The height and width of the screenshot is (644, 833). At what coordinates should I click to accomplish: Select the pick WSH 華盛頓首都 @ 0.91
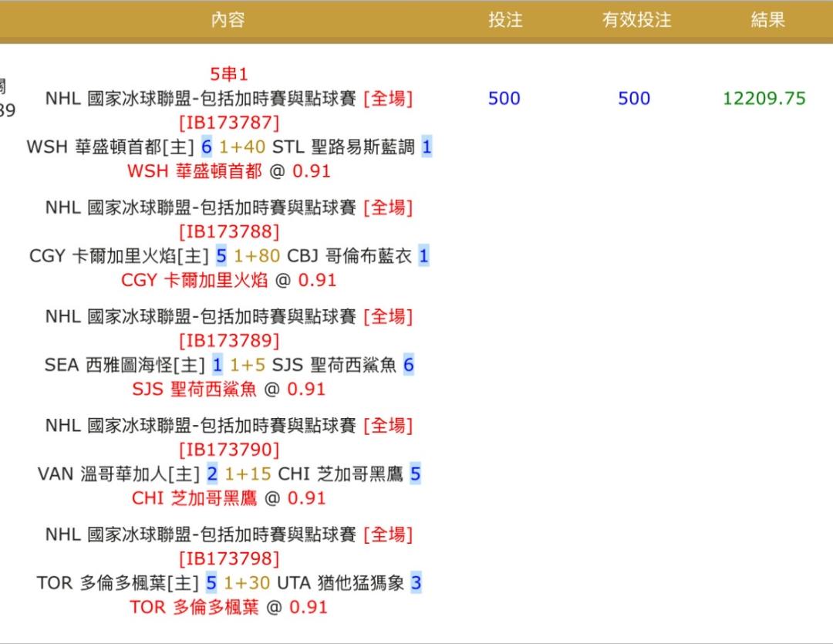coord(229,171)
